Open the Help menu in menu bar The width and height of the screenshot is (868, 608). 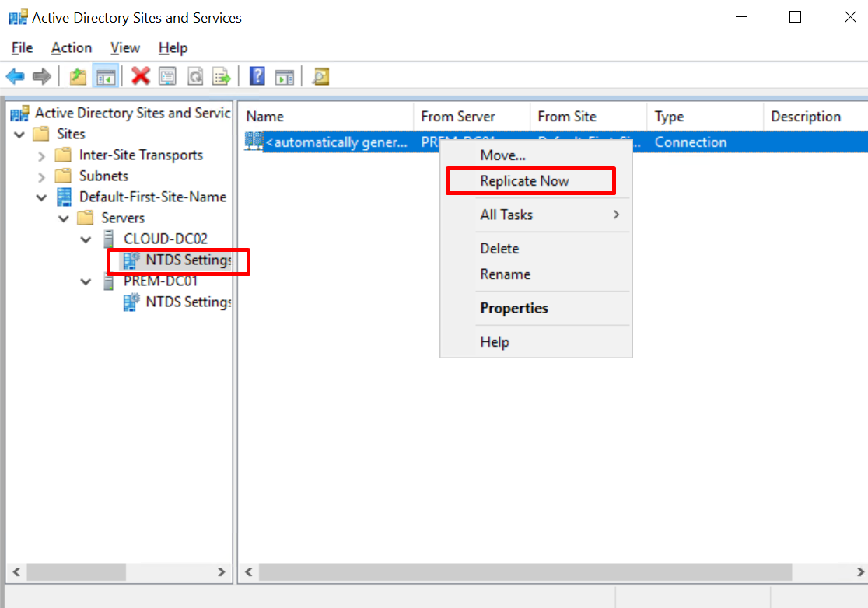tap(173, 48)
